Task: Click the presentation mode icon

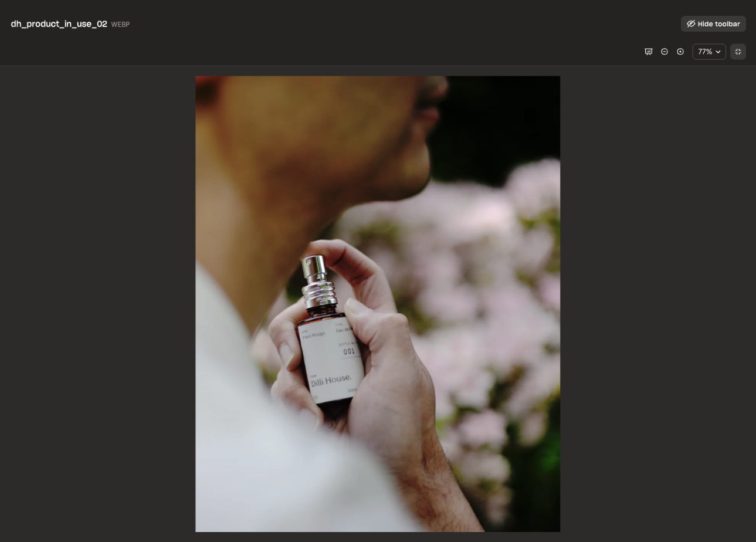Action: coord(649,52)
